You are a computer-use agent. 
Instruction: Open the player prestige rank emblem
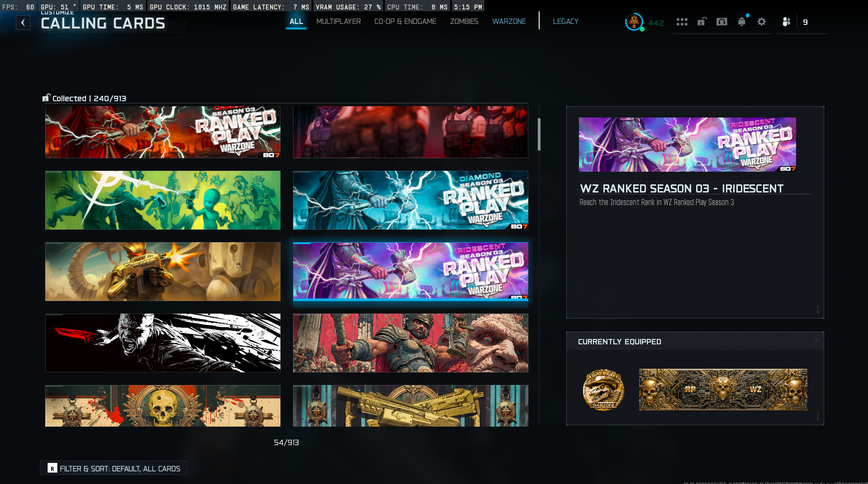coord(634,22)
